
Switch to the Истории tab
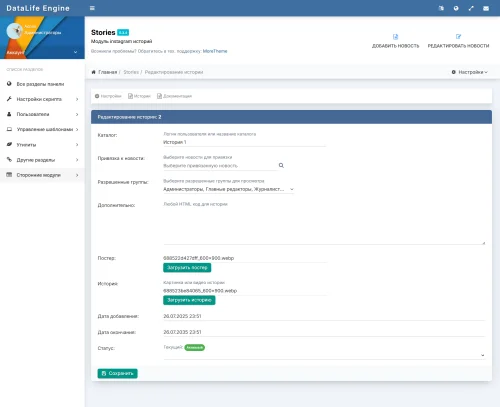coord(139,96)
